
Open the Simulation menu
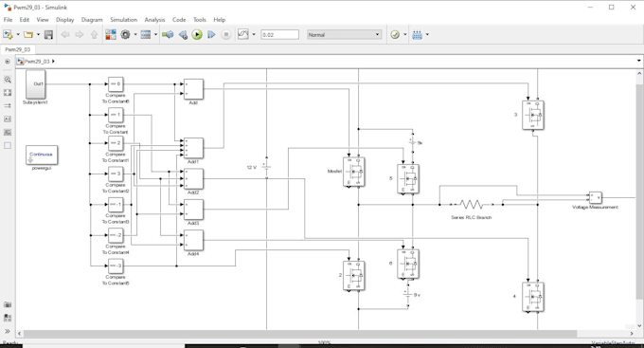pos(124,20)
